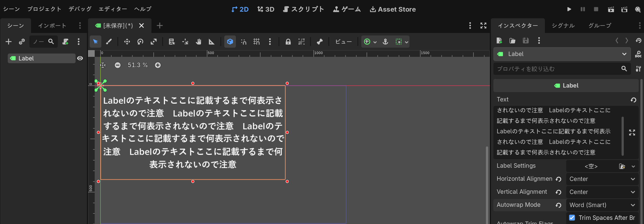
Task: Close the 未保存 scene tab
Action: (141, 26)
